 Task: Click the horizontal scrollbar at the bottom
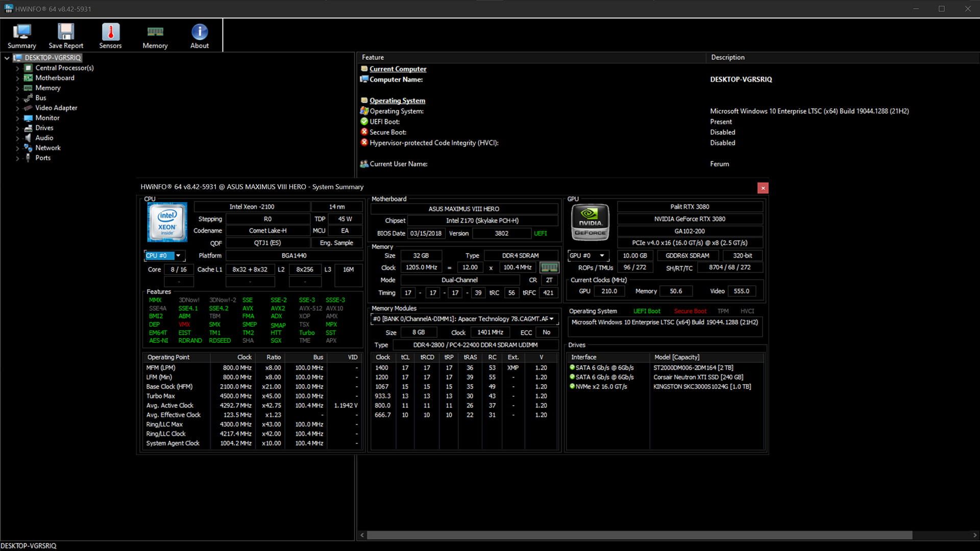click(638, 535)
